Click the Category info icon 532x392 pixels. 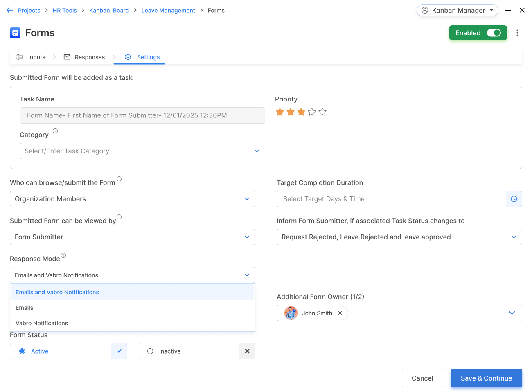[55, 131]
